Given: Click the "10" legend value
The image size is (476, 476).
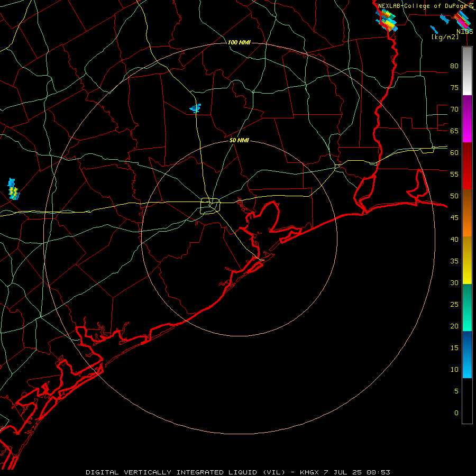Looking at the screenshot, I should coord(454,370).
